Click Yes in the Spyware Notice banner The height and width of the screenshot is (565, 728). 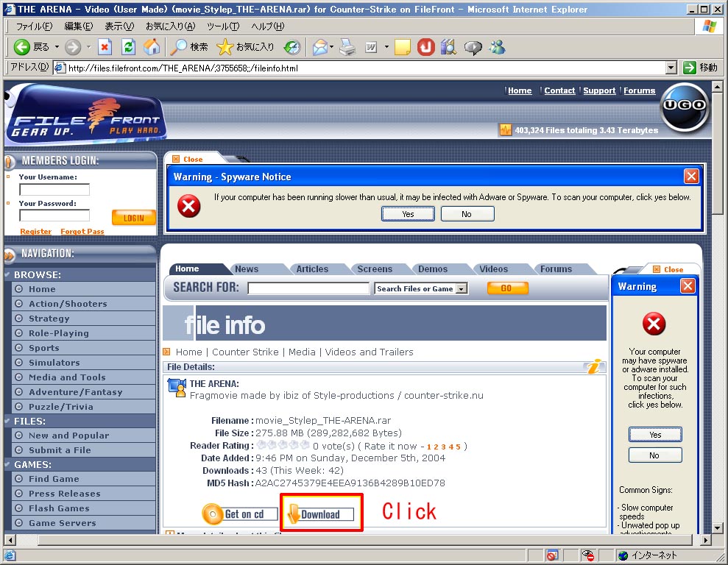point(408,214)
